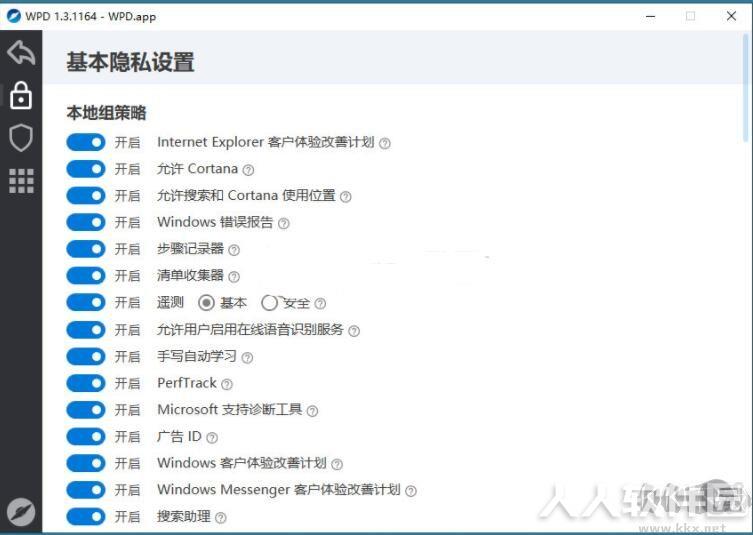Disable Windows 错误报告 switch
This screenshot has width=753, height=535.
click(x=85, y=222)
